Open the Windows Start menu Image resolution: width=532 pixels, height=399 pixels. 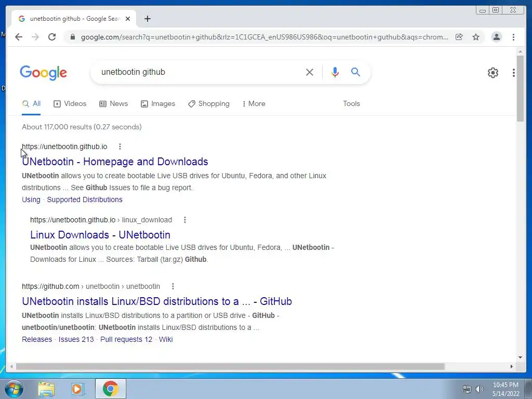coord(14,389)
